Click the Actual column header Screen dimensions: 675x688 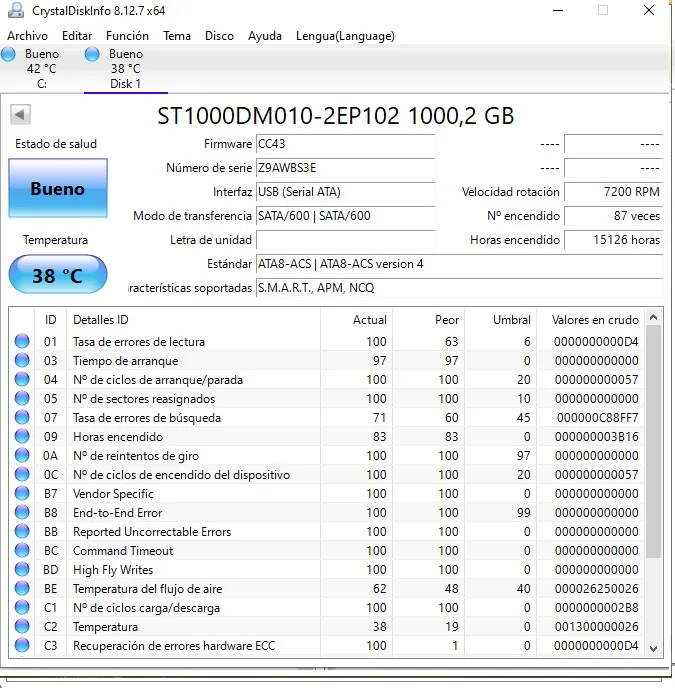pyautogui.click(x=356, y=320)
